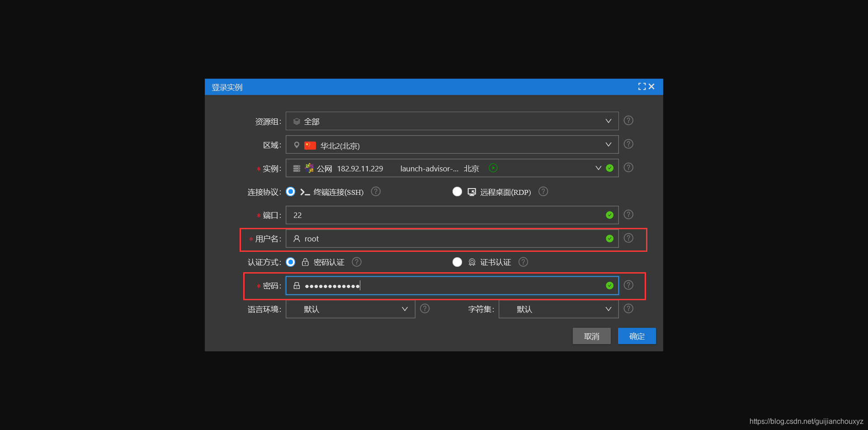
Task: Open the 区域 dropdown showing 华北2(北京)
Action: [x=452, y=144]
